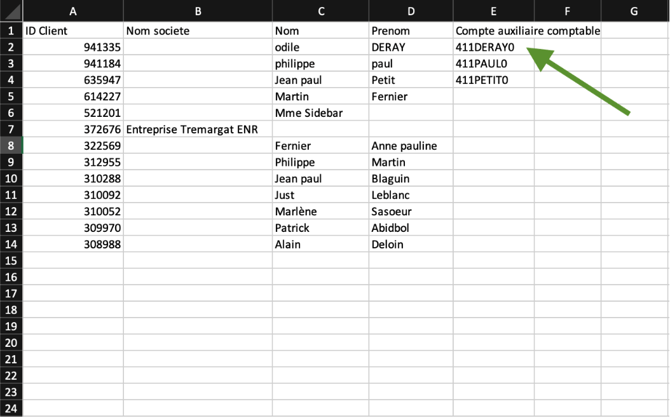Click the 'Mme Sidebar' cell
This screenshot has height=418, width=670.
tap(320, 113)
